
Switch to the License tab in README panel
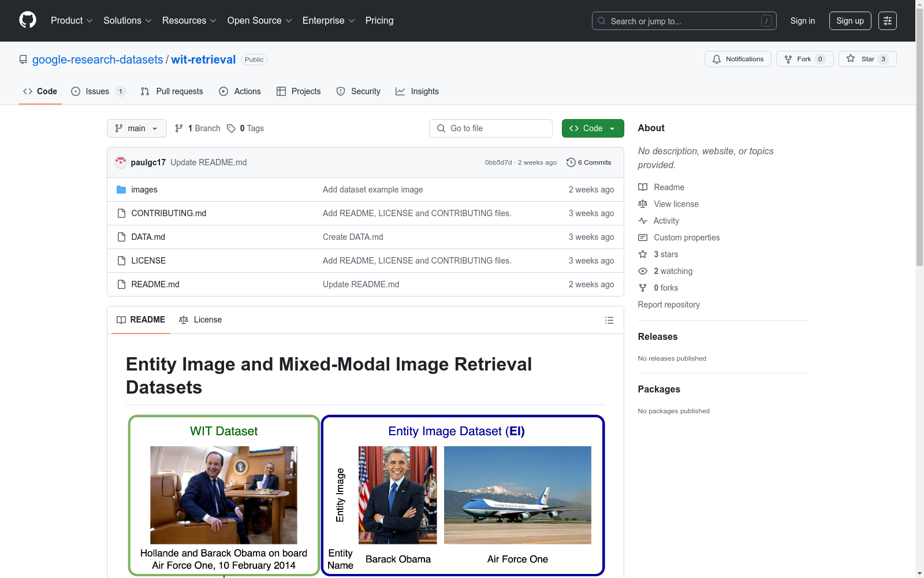tap(200, 320)
